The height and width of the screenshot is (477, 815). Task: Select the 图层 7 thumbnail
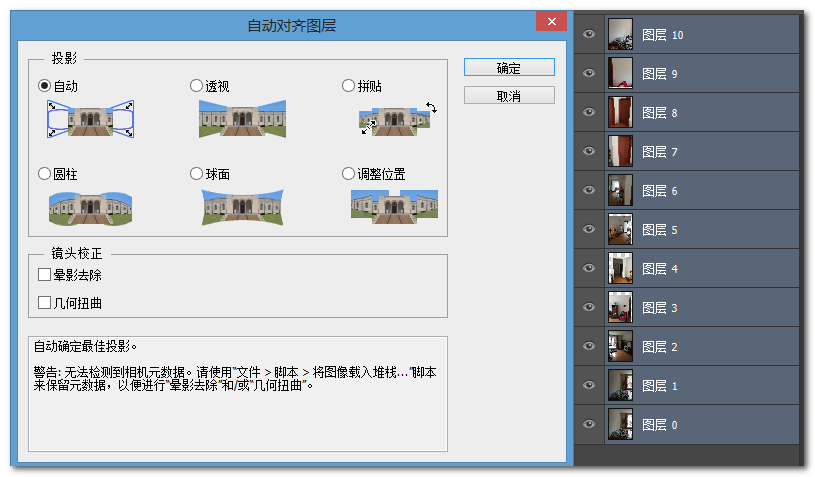coord(621,151)
